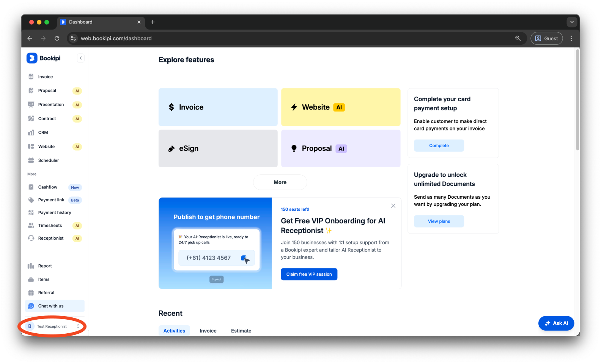Viewport: 601px width, 364px height.
Task: Click Complete for card payment setup
Action: pyautogui.click(x=439, y=146)
